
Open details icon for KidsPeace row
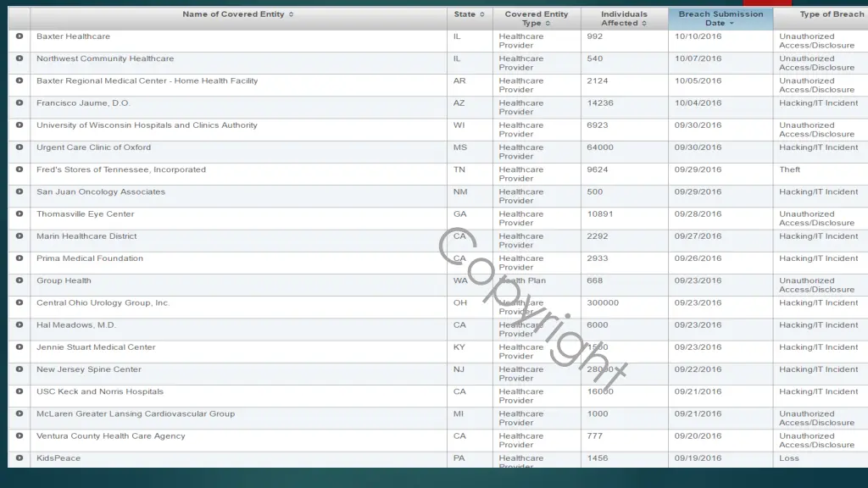19,458
